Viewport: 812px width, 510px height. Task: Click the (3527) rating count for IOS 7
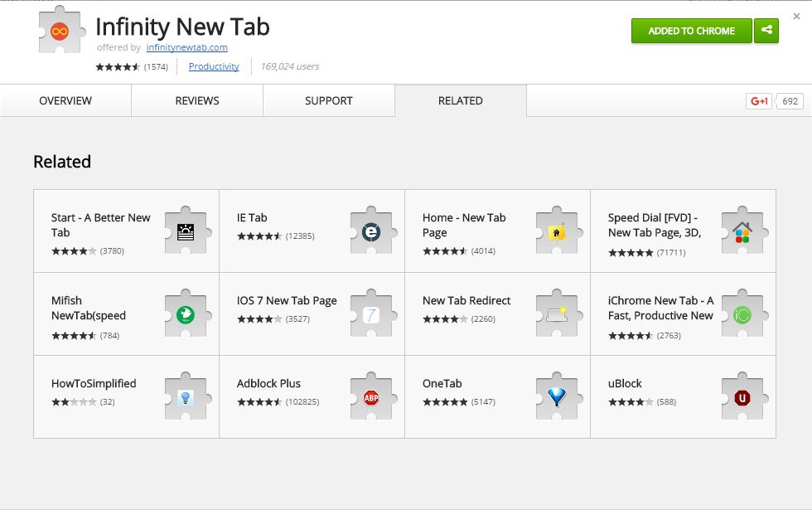[297, 318]
